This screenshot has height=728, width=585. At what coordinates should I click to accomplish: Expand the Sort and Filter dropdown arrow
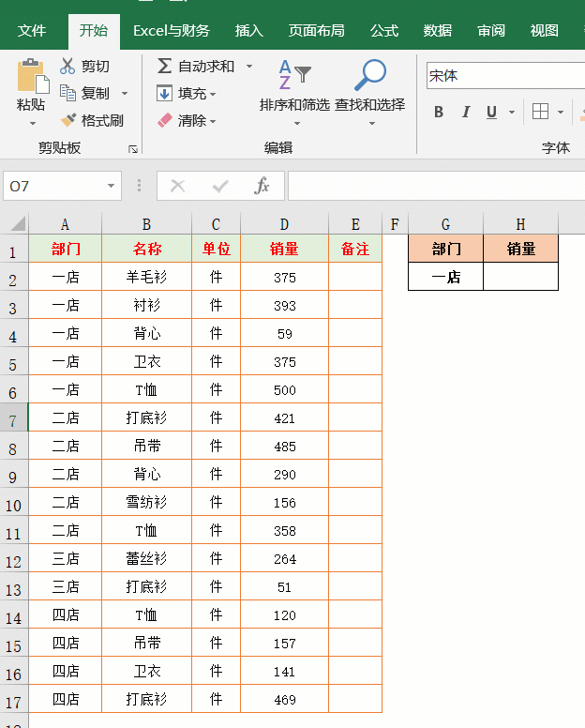click(297, 124)
